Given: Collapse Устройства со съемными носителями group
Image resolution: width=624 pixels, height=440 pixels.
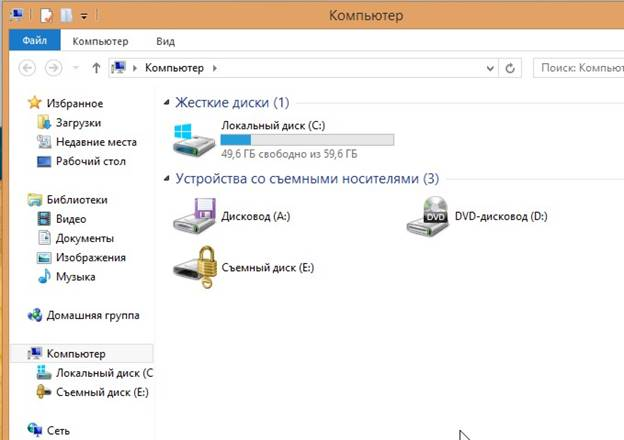Looking at the screenshot, I should (x=166, y=179).
